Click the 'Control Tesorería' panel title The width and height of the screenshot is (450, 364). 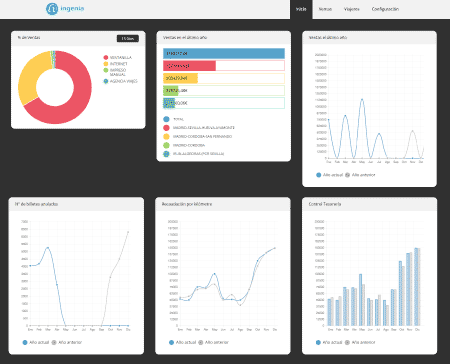coord(325,204)
